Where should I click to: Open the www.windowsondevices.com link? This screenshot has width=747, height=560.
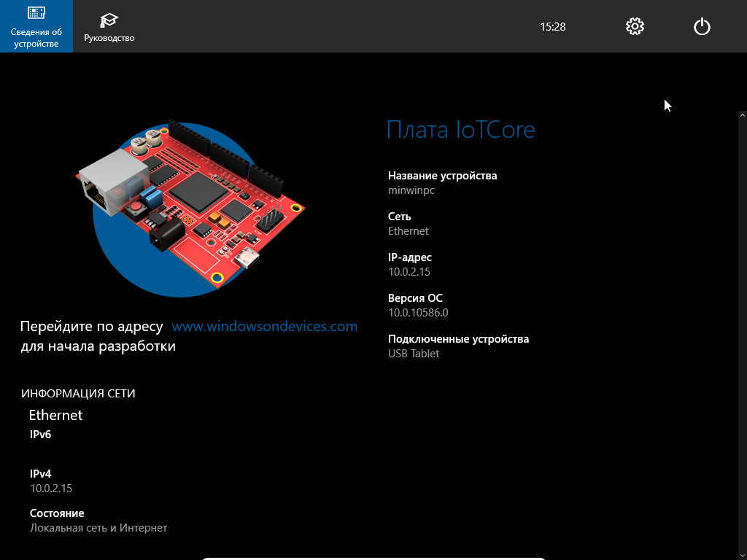(x=264, y=326)
